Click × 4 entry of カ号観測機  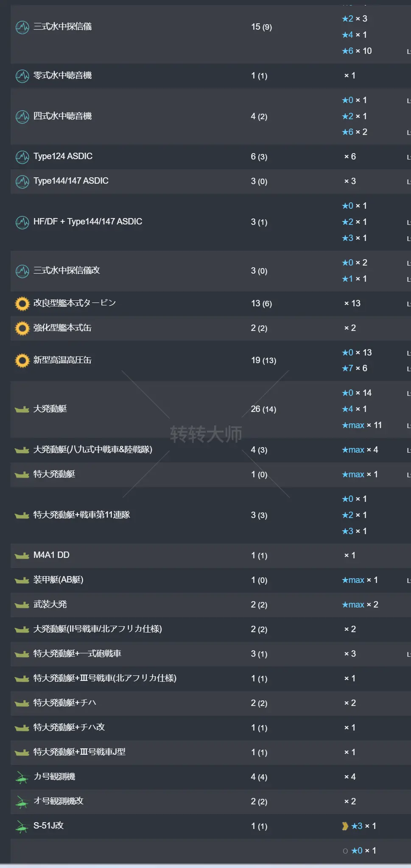[350, 777]
